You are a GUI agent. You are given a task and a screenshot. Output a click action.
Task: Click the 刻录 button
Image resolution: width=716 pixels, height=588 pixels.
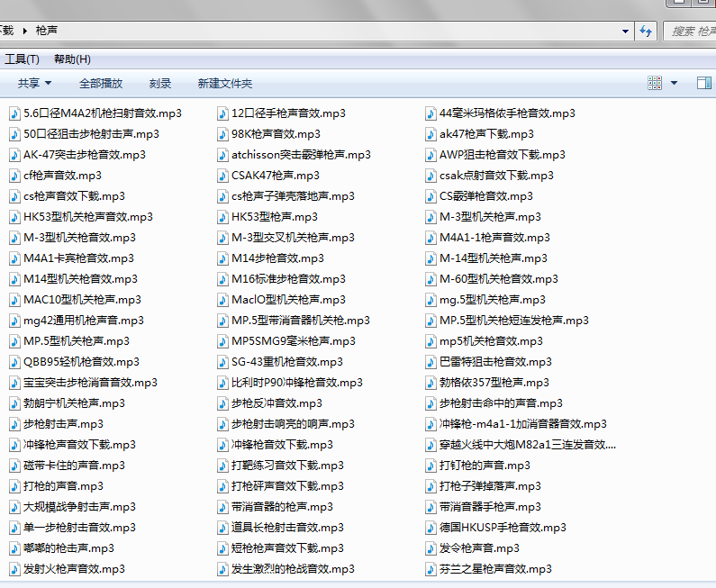pos(159,83)
